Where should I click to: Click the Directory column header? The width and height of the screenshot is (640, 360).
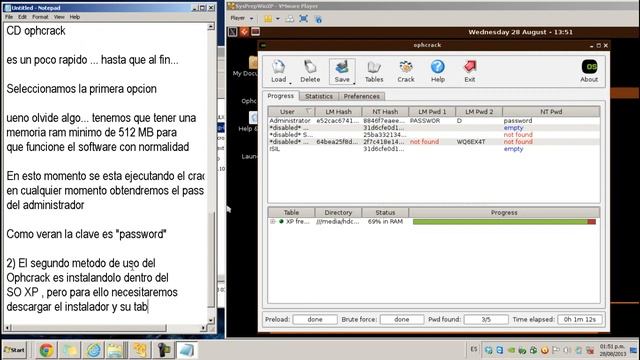pyautogui.click(x=338, y=212)
